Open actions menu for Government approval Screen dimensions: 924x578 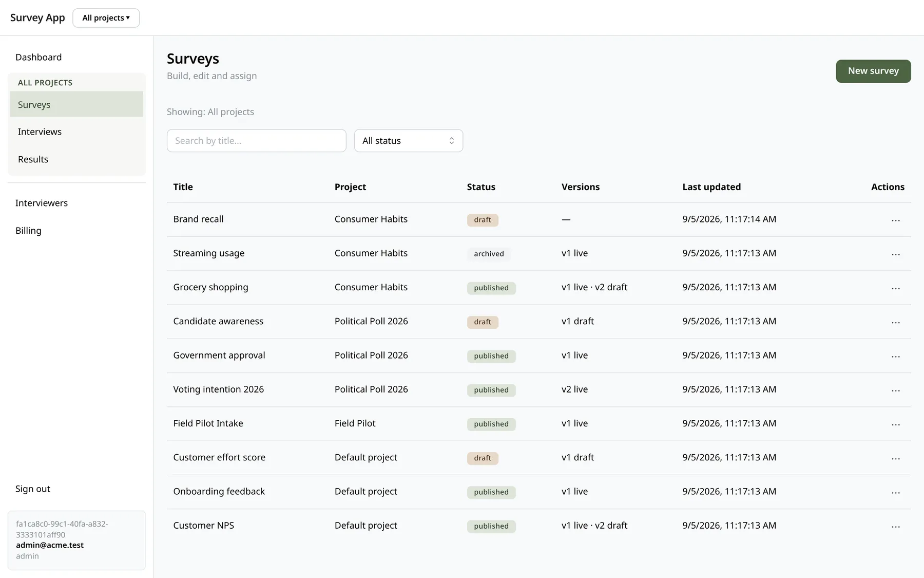(x=896, y=356)
